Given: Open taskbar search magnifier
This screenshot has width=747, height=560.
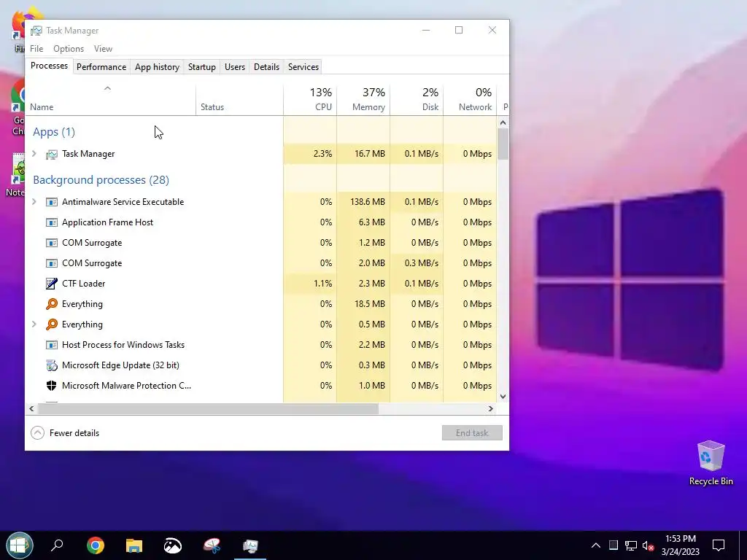Looking at the screenshot, I should pyautogui.click(x=57, y=545).
